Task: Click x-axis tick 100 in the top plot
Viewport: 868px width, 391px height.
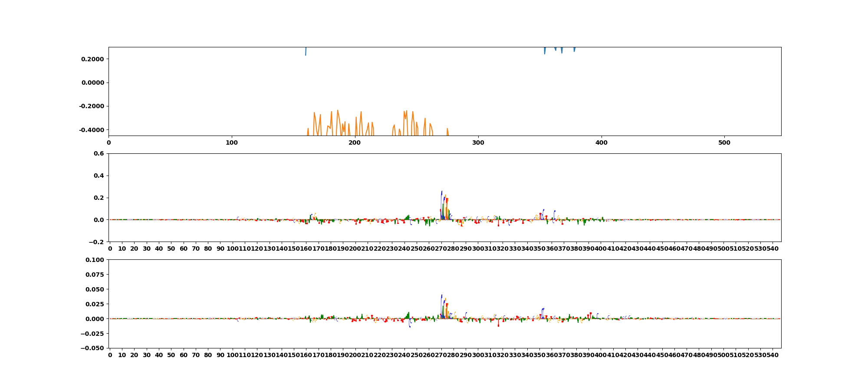Action: coord(232,142)
